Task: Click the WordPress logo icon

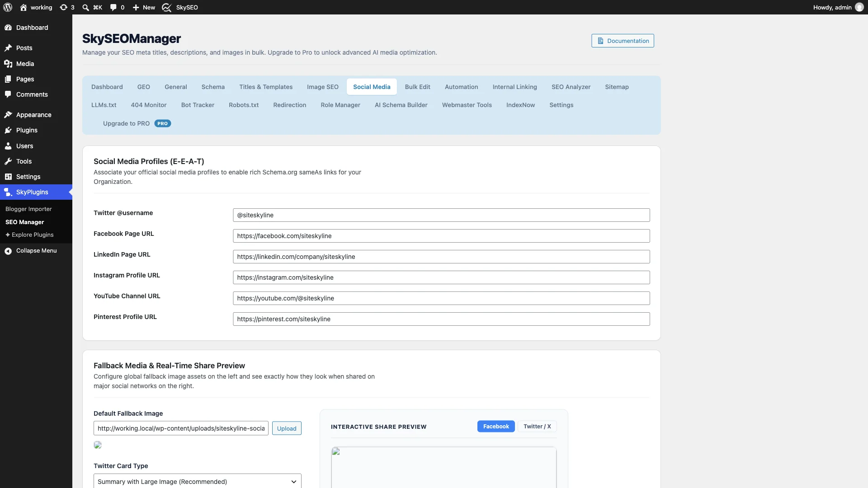Action: pyautogui.click(x=8, y=7)
